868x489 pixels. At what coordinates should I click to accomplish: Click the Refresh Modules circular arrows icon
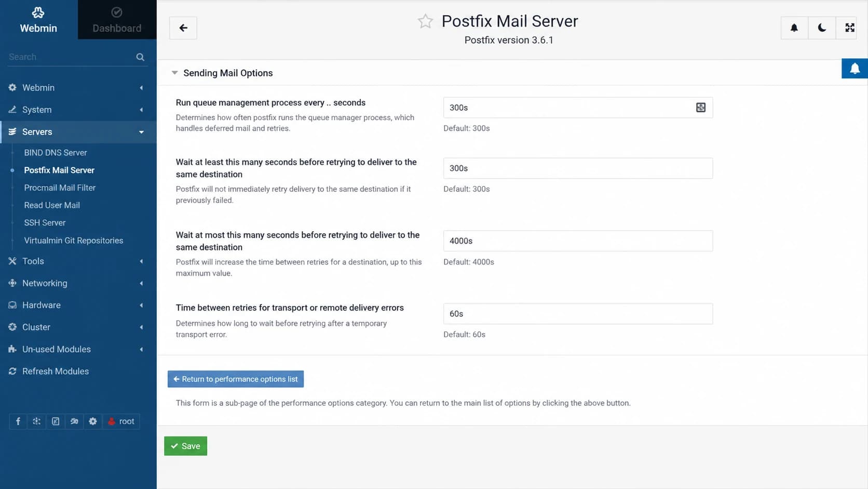pyautogui.click(x=12, y=372)
